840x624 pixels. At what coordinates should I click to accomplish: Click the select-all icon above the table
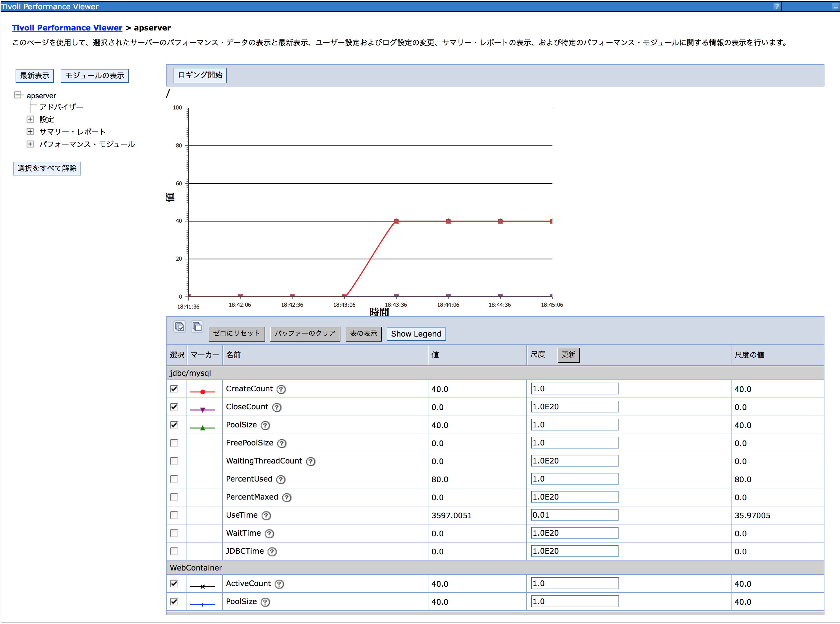(x=180, y=327)
